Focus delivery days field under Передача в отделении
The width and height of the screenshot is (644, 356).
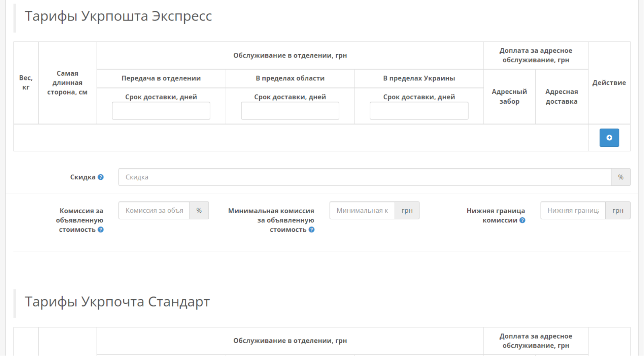[161, 111]
